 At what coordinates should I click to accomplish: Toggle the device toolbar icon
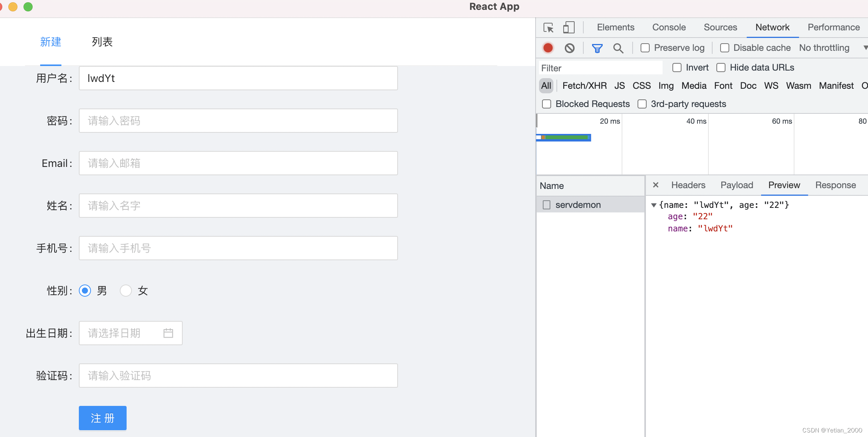click(x=569, y=27)
